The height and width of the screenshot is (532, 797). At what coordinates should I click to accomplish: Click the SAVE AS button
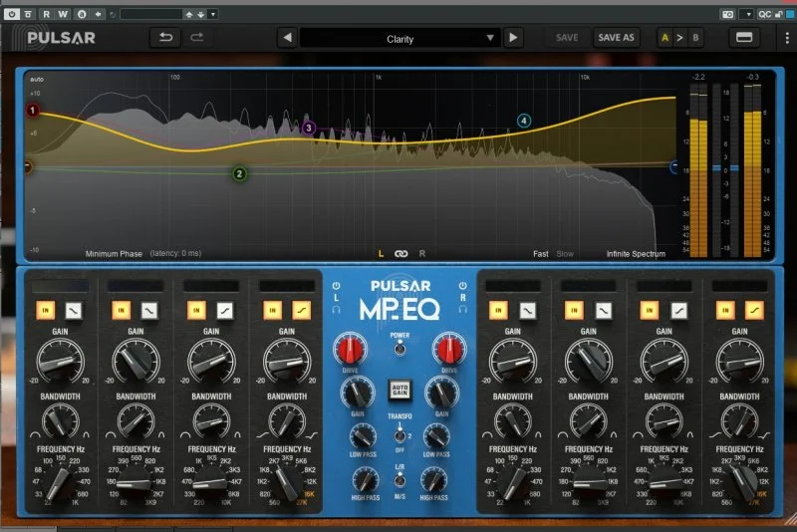(x=616, y=38)
